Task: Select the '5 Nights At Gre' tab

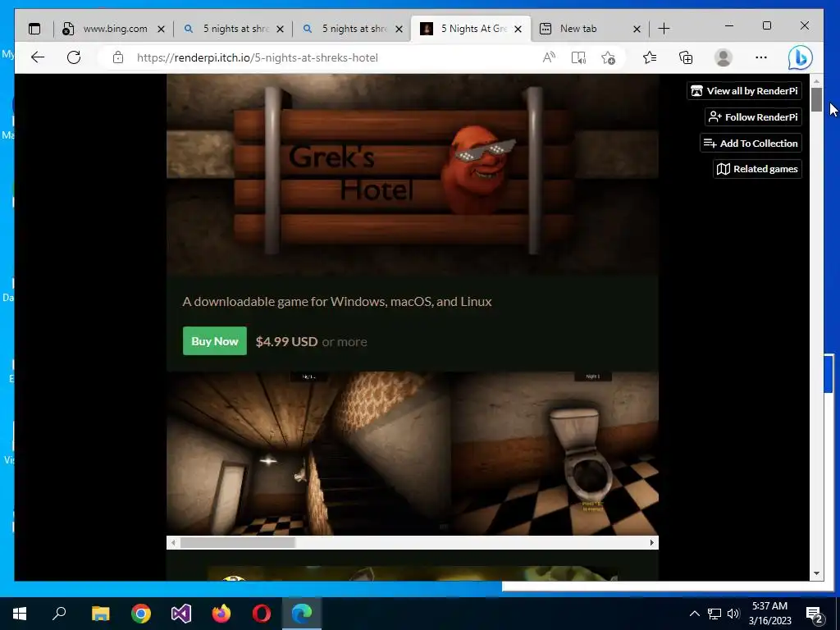Action: [x=472, y=29]
